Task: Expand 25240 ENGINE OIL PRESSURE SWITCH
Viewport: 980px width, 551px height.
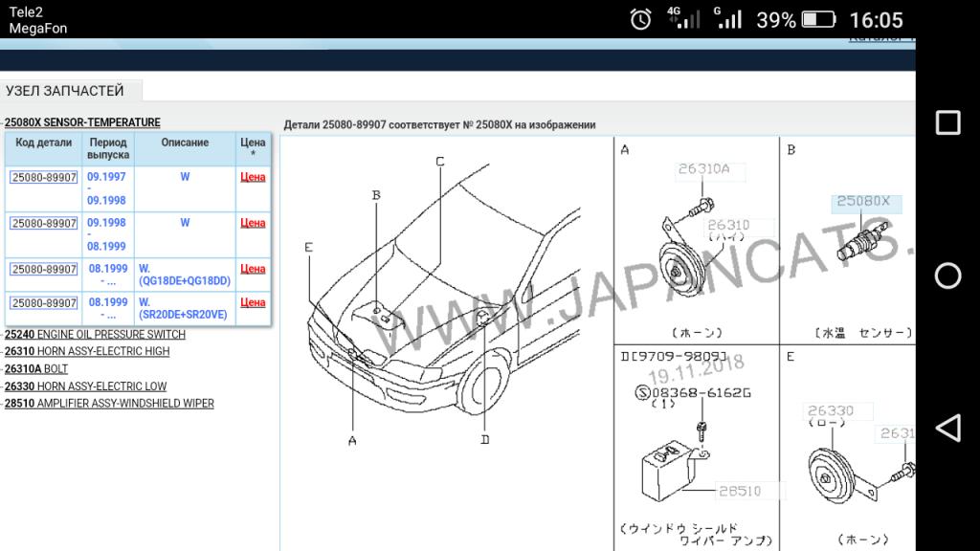Action: (x=95, y=335)
